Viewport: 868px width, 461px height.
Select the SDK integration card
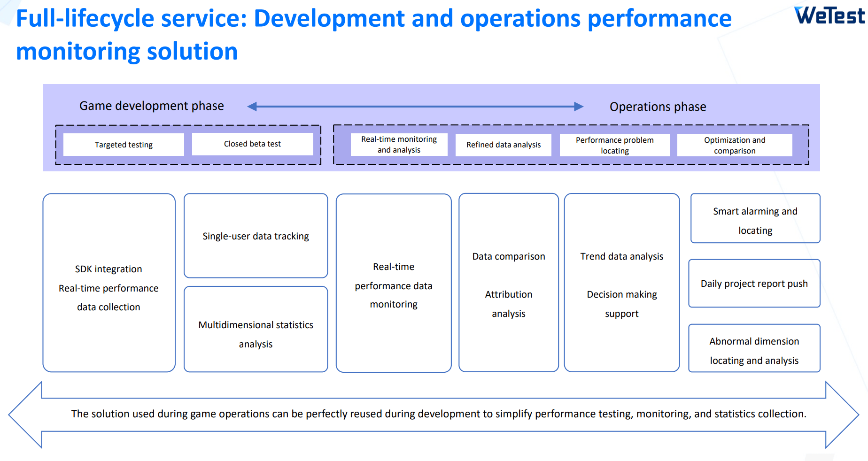[x=109, y=283]
